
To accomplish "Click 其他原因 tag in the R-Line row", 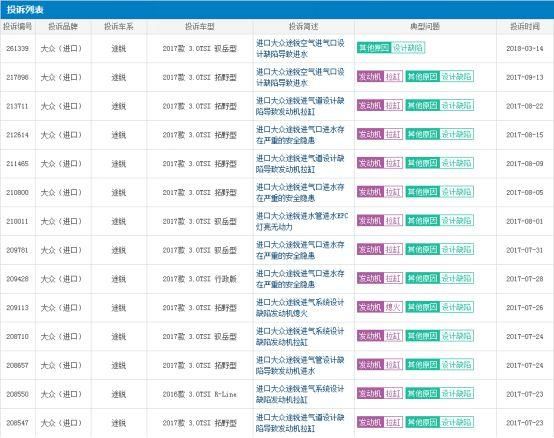I will (x=422, y=393).
